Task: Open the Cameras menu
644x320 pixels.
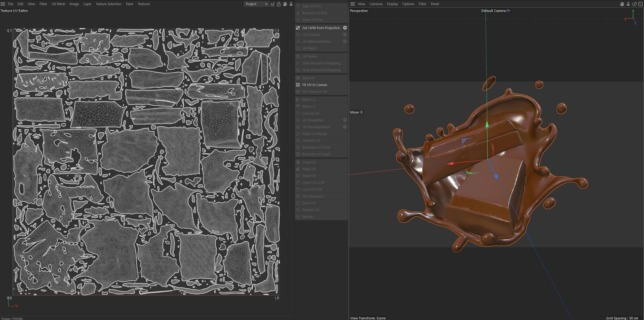Action: coord(376,4)
